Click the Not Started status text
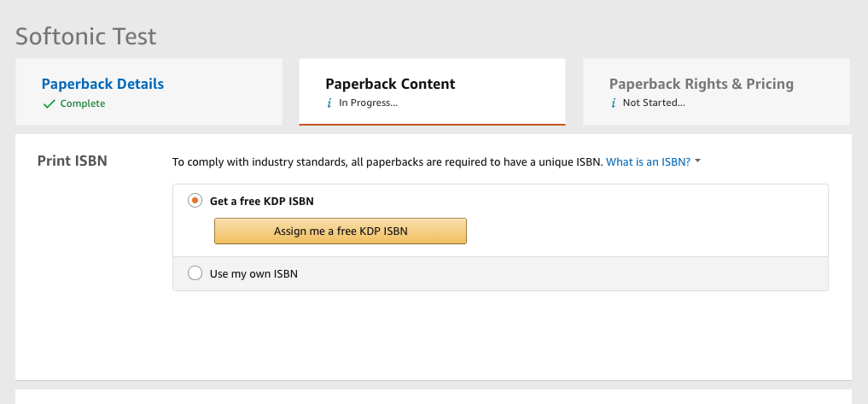 coord(653,103)
